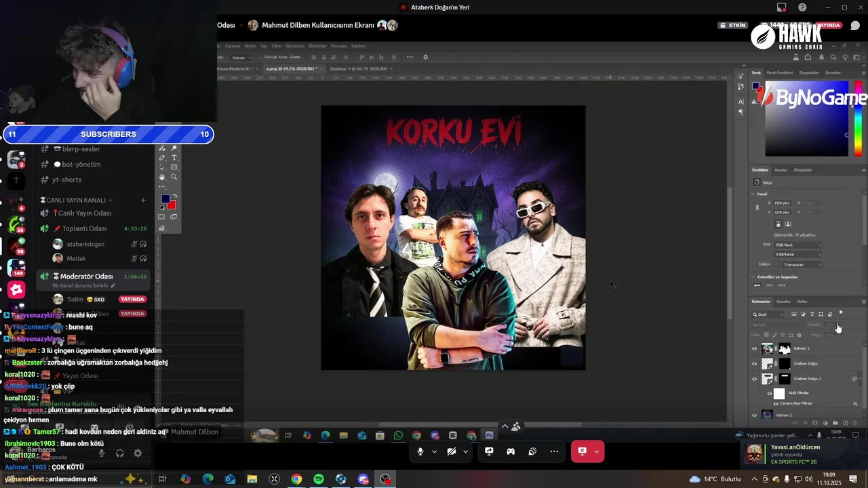Open the disconnect options arrow
Screen dimensions: 868x488
(597, 451)
